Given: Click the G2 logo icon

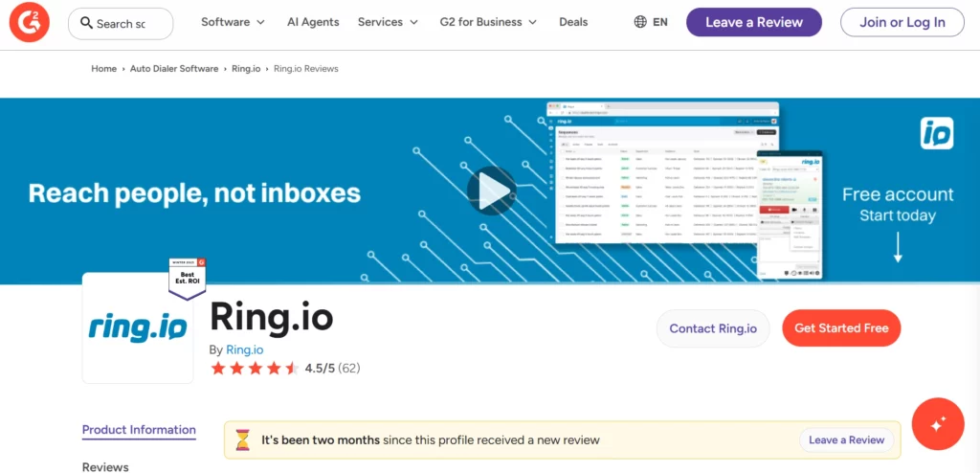Looking at the screenshot, I should point(30,23).
